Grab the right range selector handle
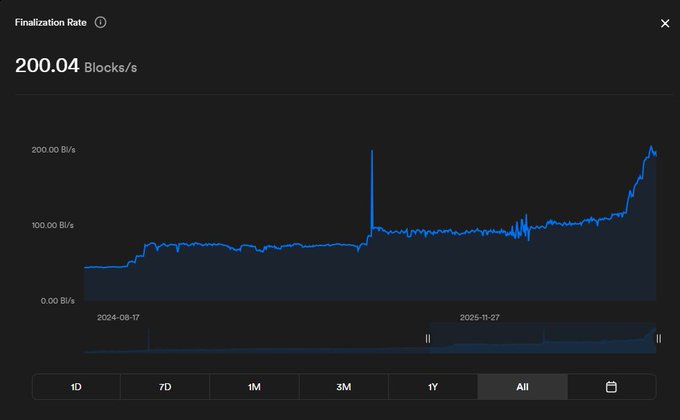680x420 pixels. (658, 338)
